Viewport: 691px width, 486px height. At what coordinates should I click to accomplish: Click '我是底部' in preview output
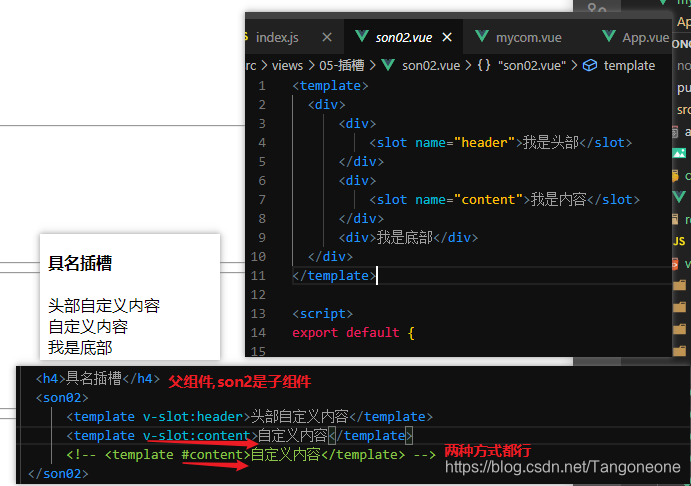pos(80,348)
